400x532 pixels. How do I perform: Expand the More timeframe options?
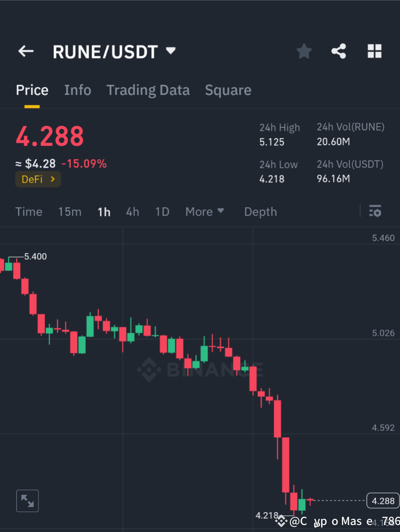[204, 212]
